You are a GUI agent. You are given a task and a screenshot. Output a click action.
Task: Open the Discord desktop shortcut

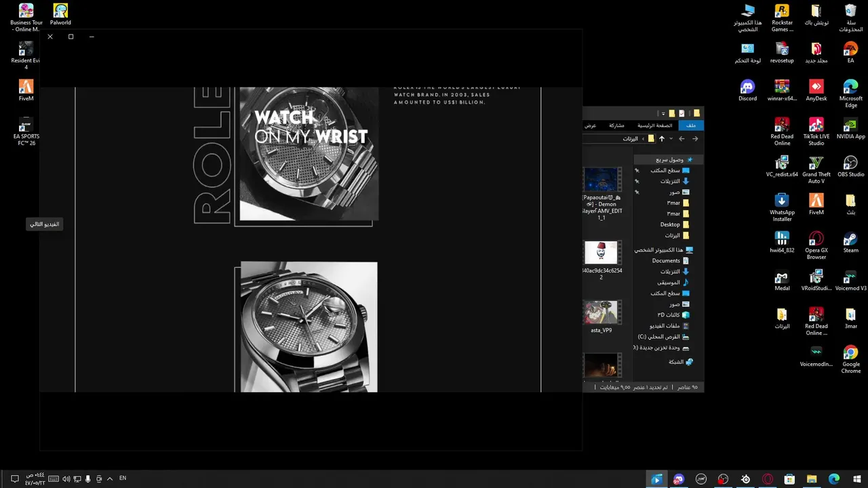[747, 89]
